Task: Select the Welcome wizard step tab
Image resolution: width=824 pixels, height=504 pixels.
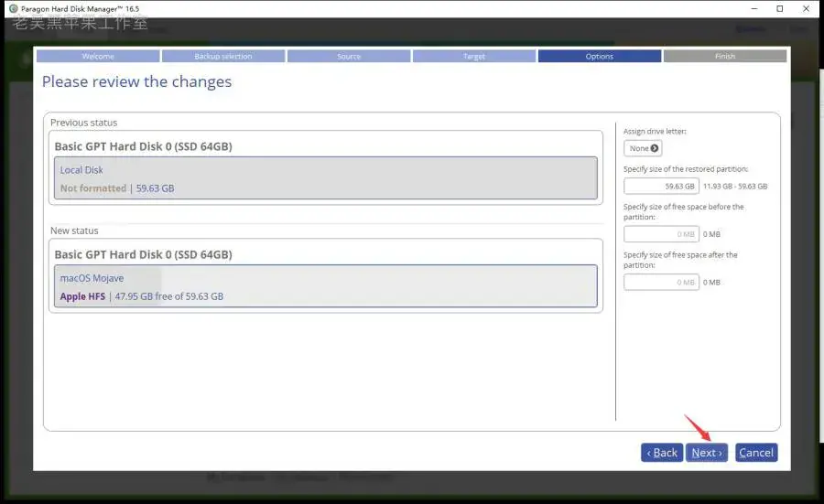Action: click(x=98, y=56)
